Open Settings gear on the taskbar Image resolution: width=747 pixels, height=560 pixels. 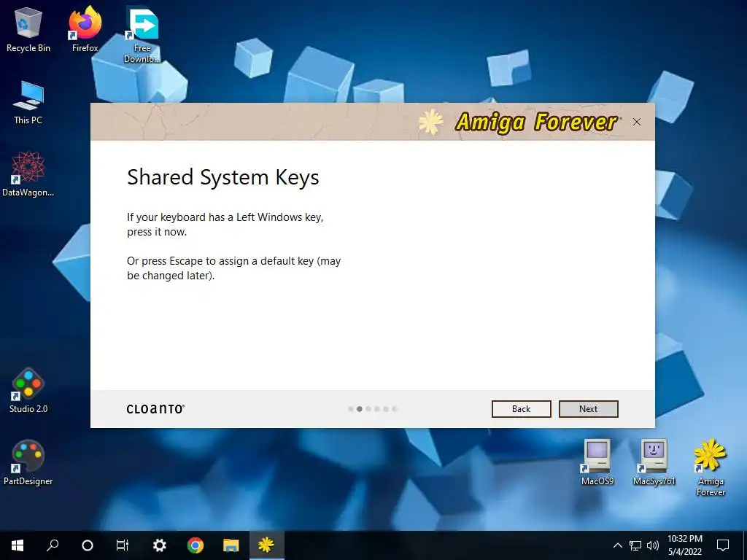point(159,545)
